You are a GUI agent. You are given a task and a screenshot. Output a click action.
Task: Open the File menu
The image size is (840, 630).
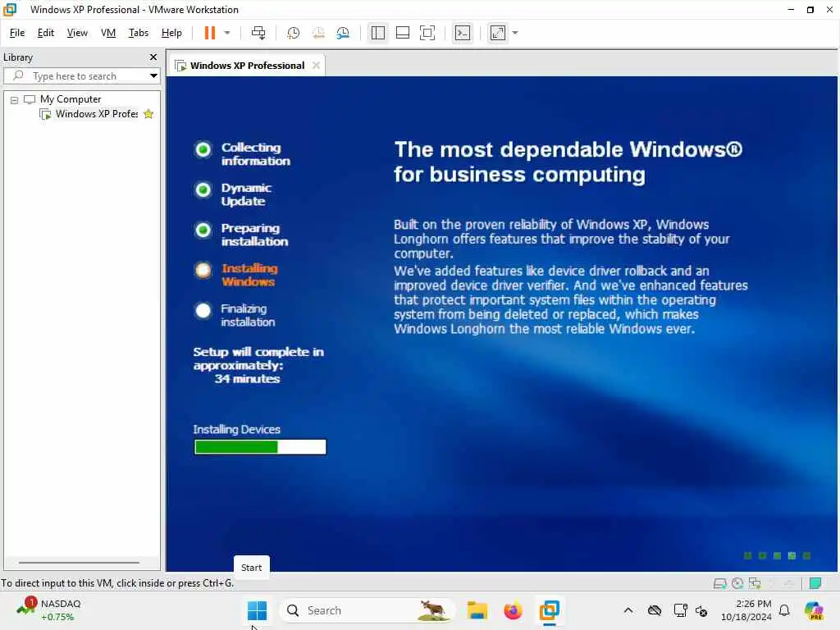pos(17,33)
